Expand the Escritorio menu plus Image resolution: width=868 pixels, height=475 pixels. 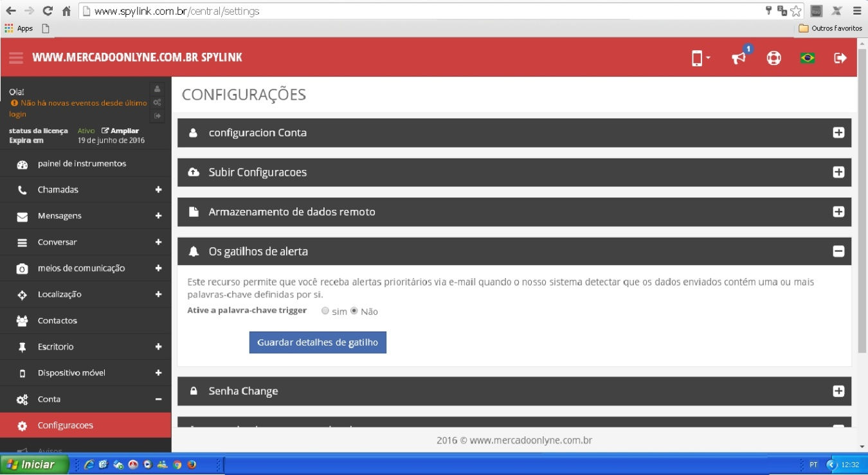[x=158, y=347]
